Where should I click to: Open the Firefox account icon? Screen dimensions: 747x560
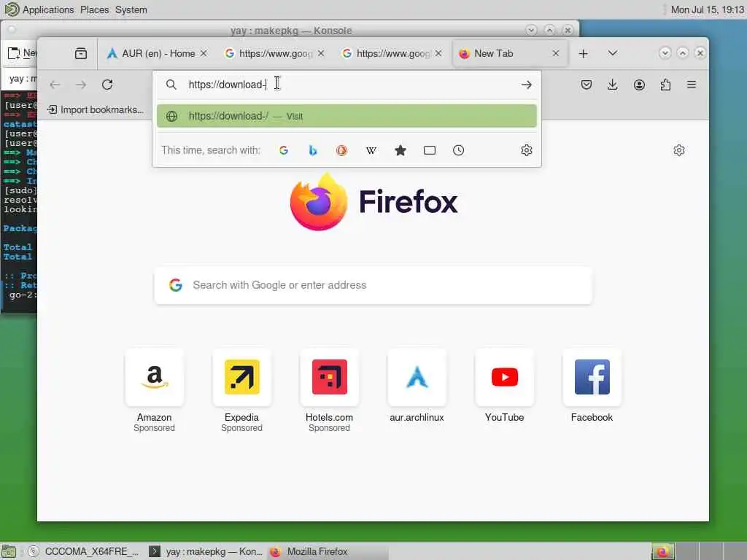pos(639,85)
